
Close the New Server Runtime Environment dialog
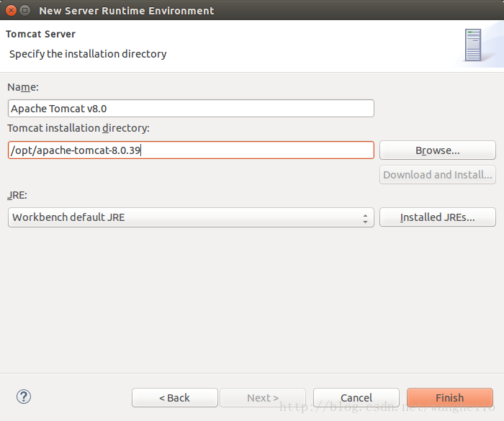coord(11,11)
